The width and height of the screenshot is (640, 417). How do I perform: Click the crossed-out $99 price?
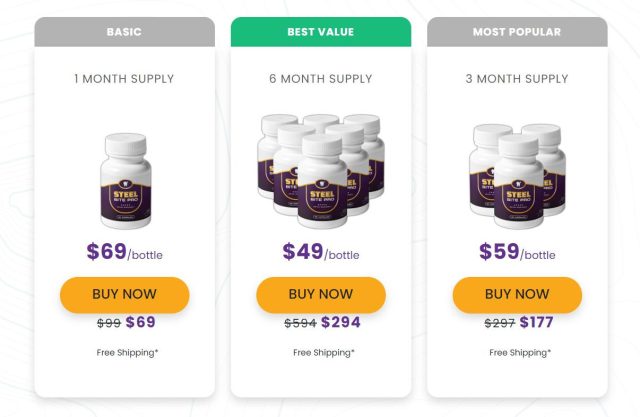tap(109, 323)
